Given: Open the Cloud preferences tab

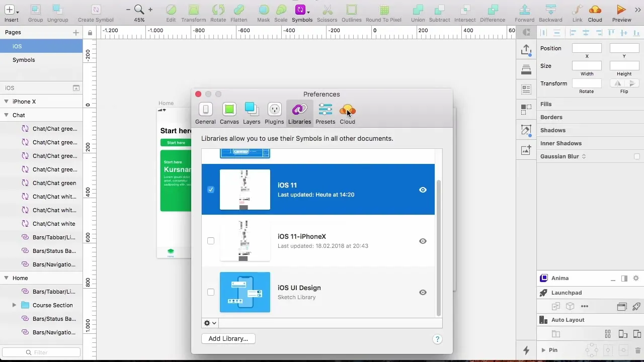Looking at the screenshot, I should (348, 114).
